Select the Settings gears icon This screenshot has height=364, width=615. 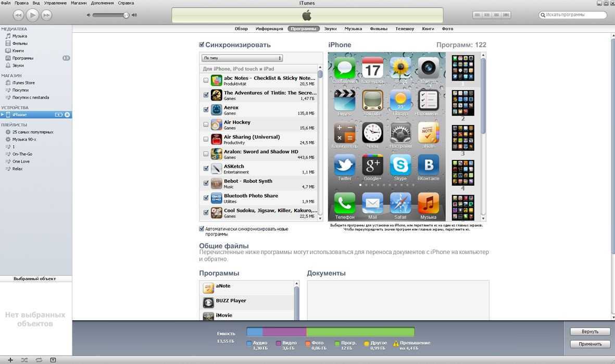tap(400, 133)
